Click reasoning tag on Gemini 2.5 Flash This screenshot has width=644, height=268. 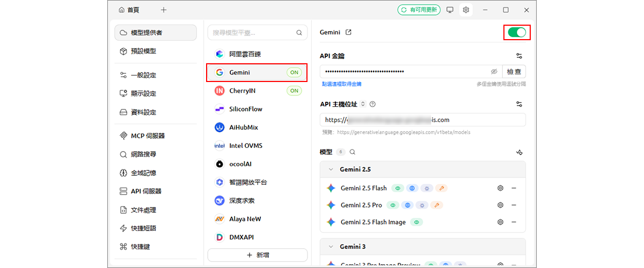[427, 188]
